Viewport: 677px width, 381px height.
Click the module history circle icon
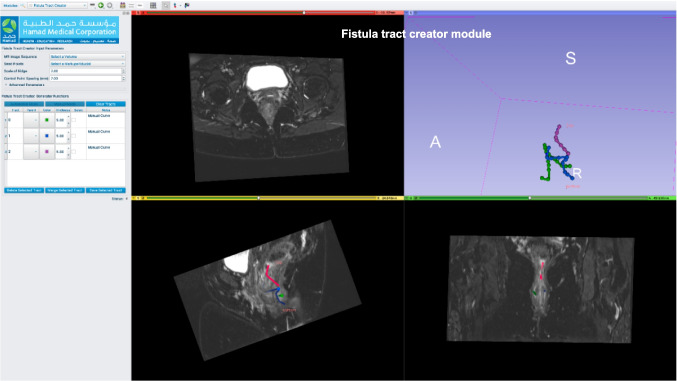click(110, 5)
